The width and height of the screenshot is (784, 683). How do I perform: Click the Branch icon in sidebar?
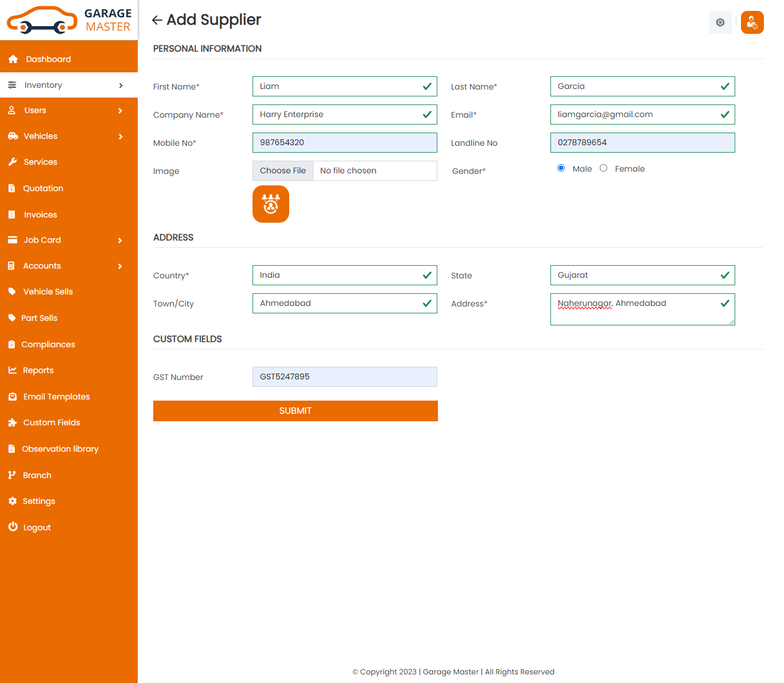coord(12,475)
